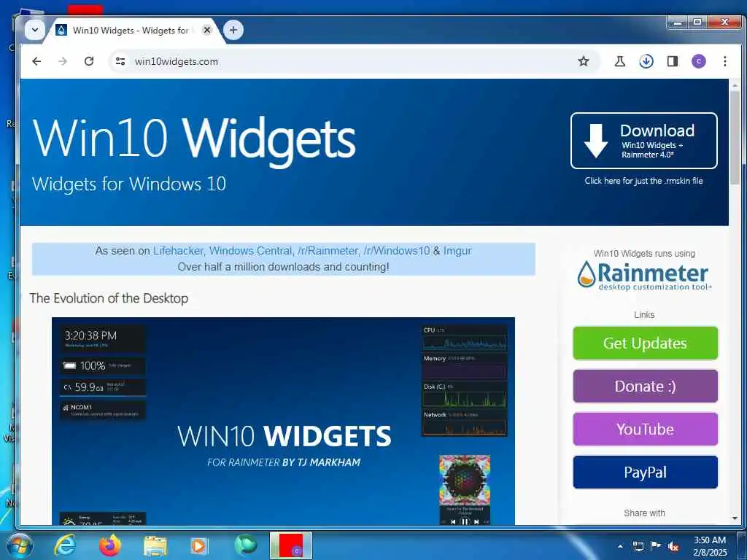Open the Windows Start button
Screen dimensions: 747x560
pyautogui.click(x=20, y=545)
